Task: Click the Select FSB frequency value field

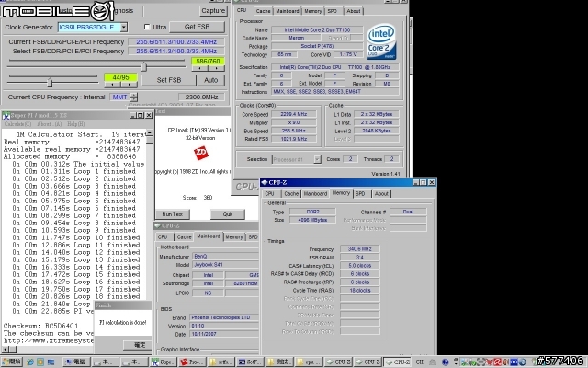Action: [x=176, y=52]
